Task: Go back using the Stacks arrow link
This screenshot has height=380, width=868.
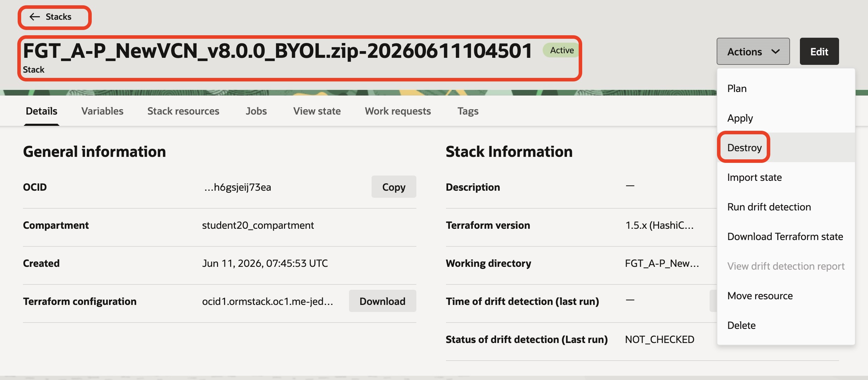Action: tap(50, 17)
